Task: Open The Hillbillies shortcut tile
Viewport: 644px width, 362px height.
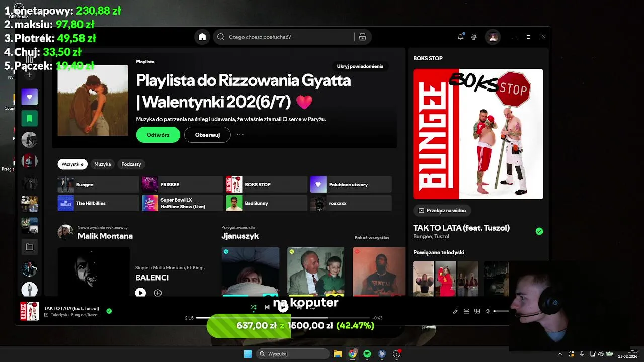Action: (98, 203)
